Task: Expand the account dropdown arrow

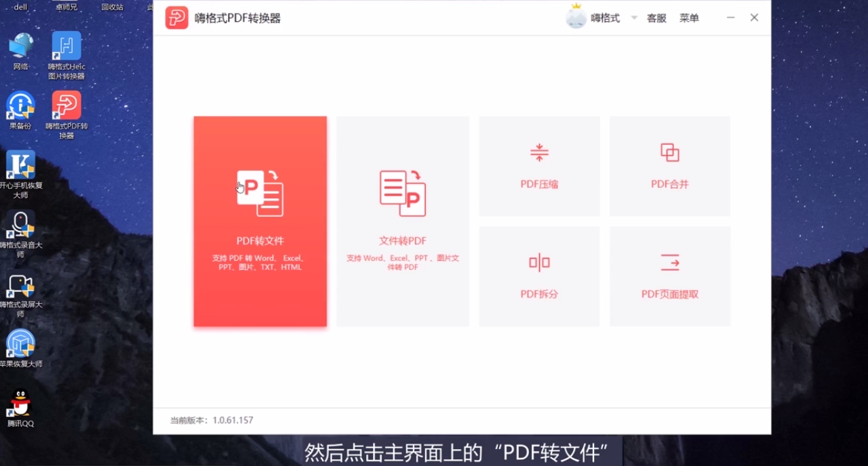Action: [634, 18]
